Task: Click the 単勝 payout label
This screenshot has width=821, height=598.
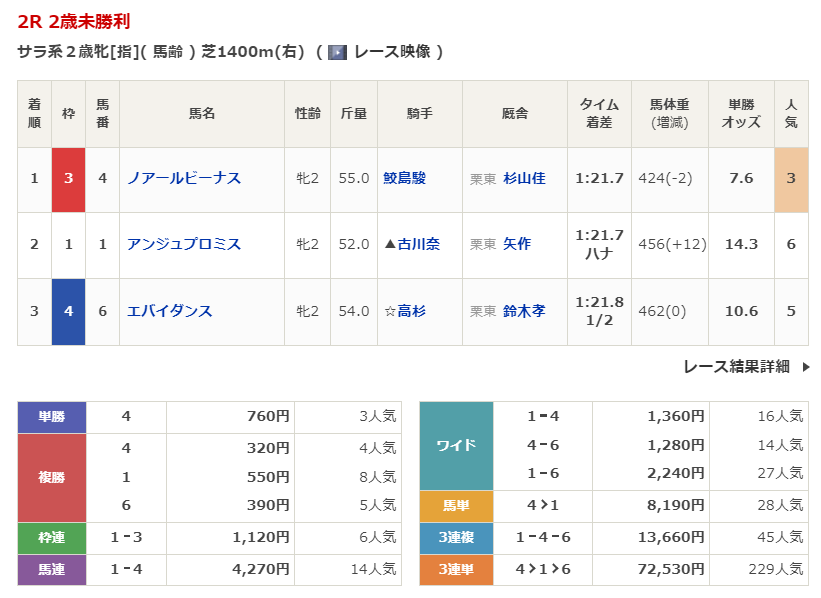Action: pos(52,417)
